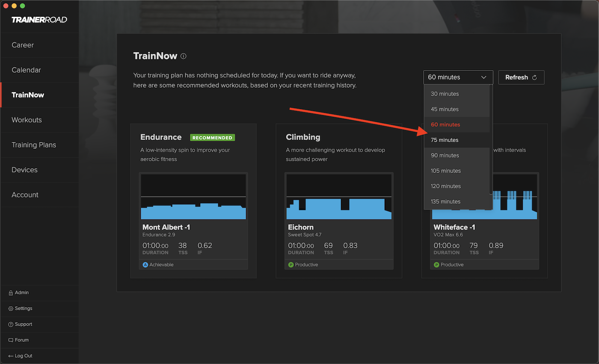Select the 120 minutes option
This screenshot has height=364, width=599.
(x=457, y=186)
